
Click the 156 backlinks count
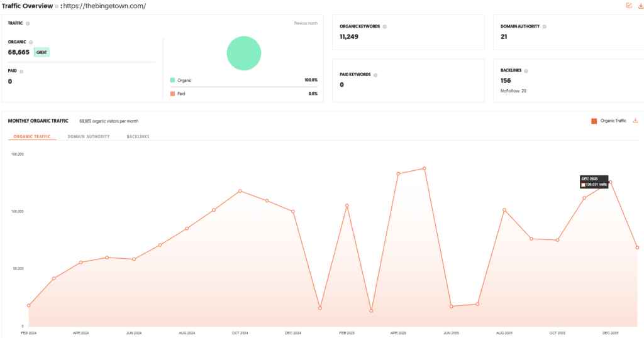506,80
